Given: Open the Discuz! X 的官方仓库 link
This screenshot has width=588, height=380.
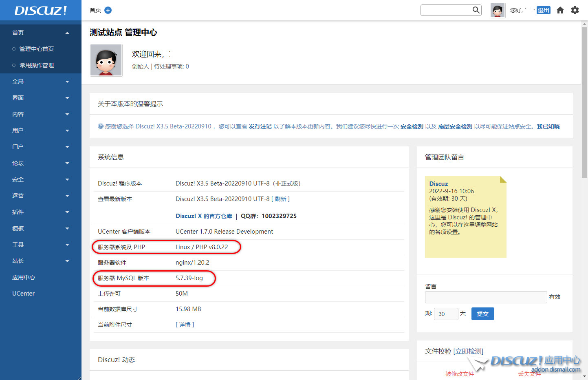Looking at the screenshot, I should (x=204, y=216).
